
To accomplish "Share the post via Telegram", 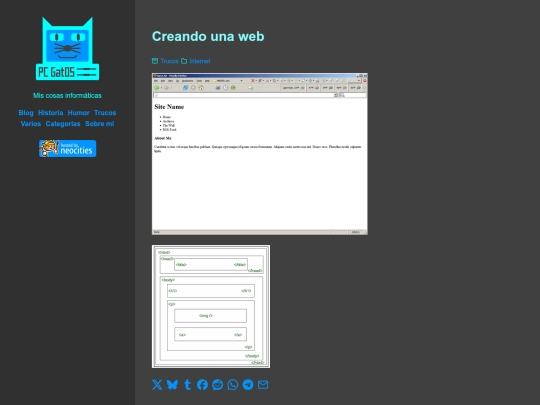I will (248, 384).
